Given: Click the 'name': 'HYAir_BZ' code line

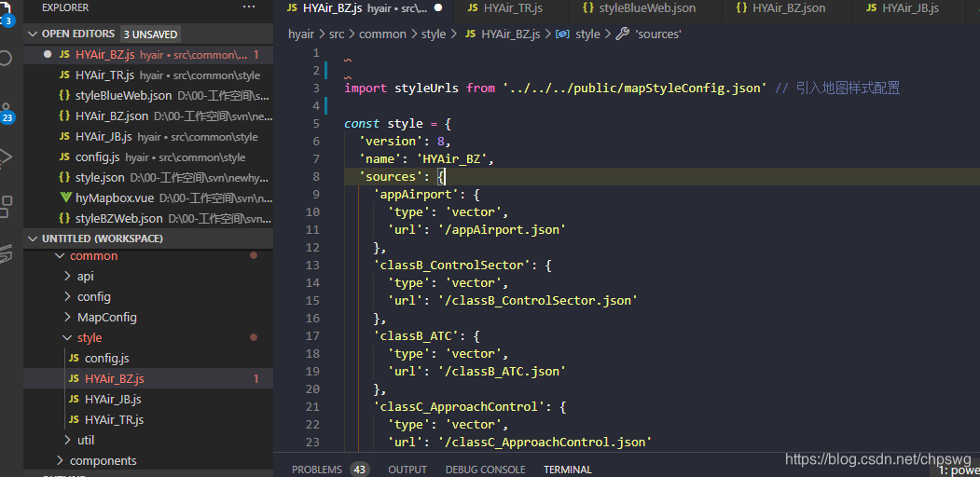Looking at the screenshot, I should coord(426,159).
